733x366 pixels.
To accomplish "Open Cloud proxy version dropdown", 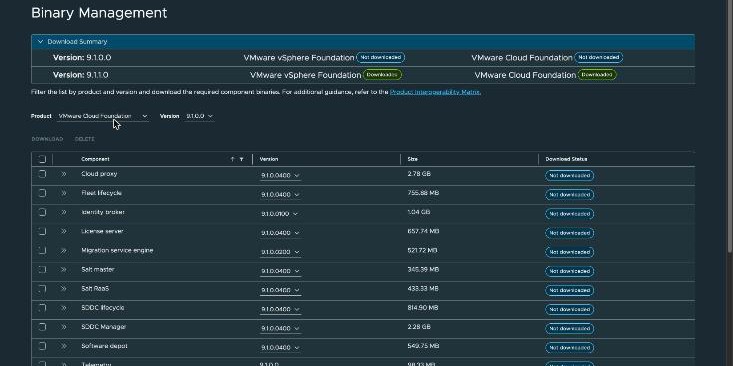I will [280, 176].
